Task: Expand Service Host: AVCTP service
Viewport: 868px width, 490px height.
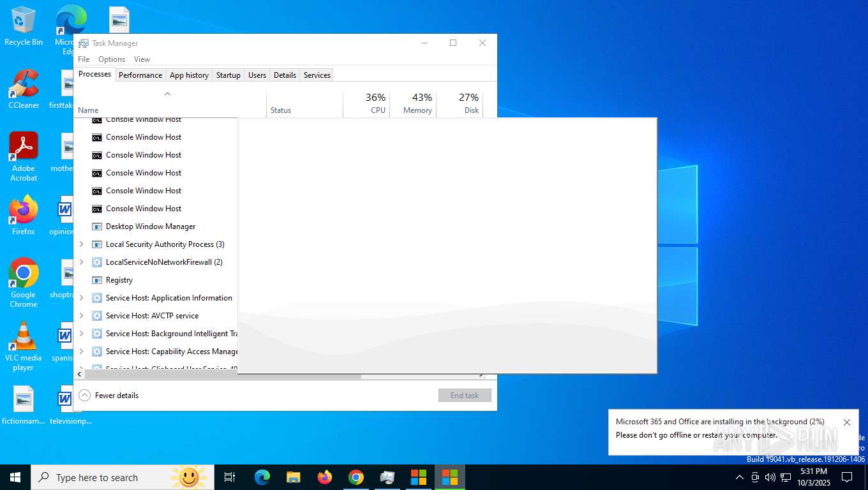Action: (81, 316)
